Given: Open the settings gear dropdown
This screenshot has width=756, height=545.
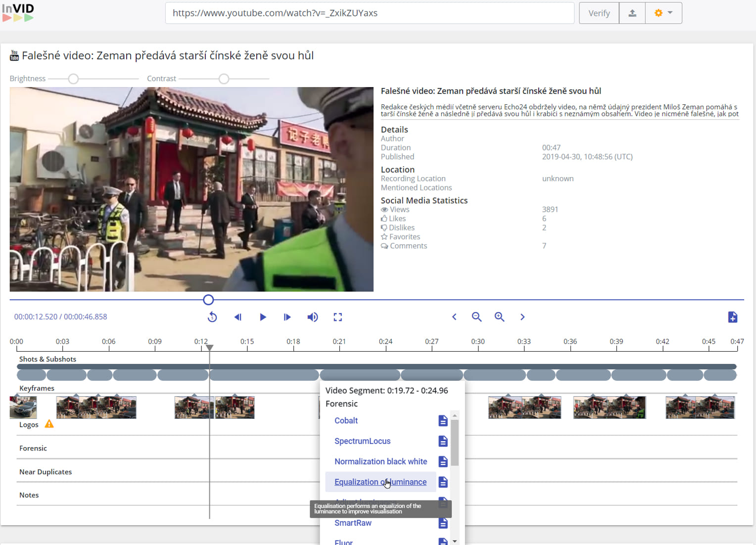Looking at the screenshot, I should point(663,13).
